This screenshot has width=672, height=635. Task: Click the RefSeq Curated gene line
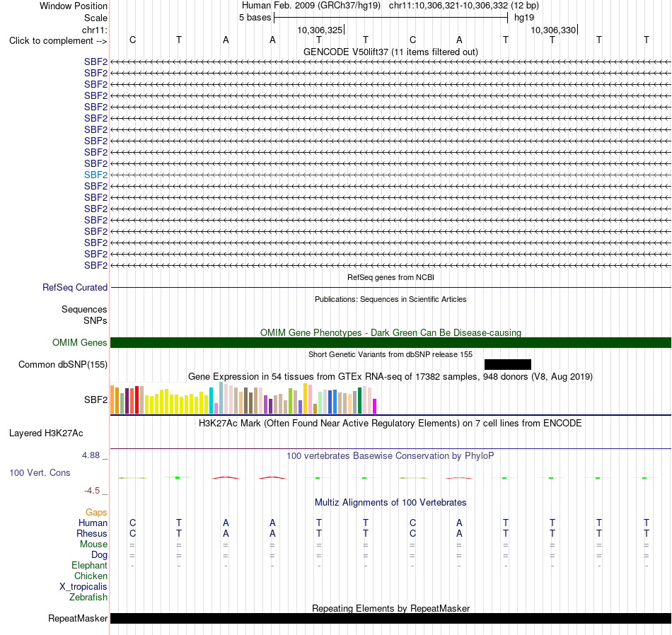click(391, 288)
